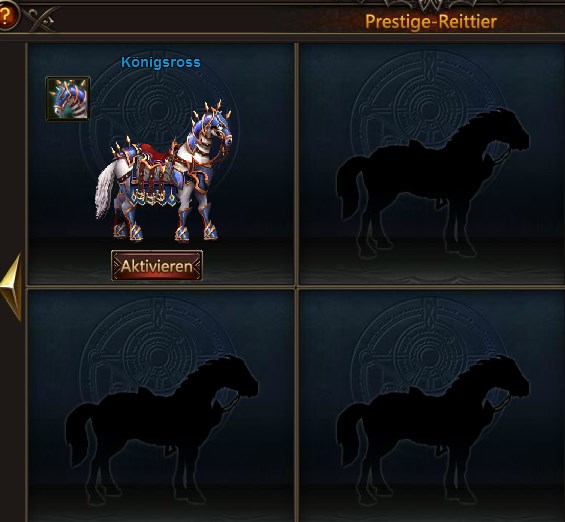Click the rune circle behind the top-right silhouette
This screenshot has height=522, width=565.
pos(429,108)
